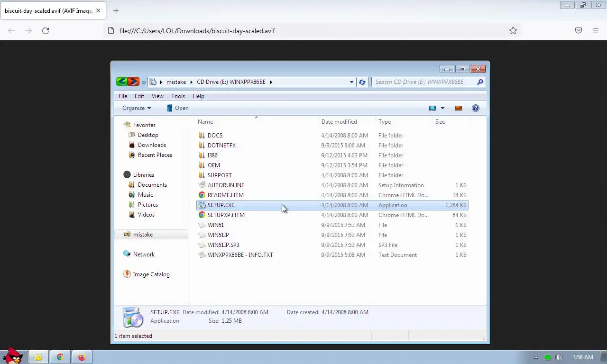Open Pictures library
The width and height of the screenshot is (607, 364).
tap(147, 205)
